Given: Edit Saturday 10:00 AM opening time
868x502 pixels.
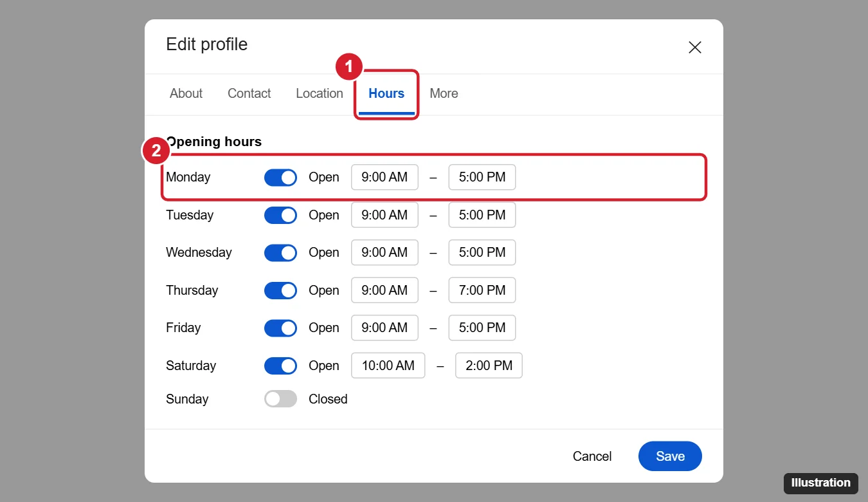Looking at the screenshot, I should [388, 366].
